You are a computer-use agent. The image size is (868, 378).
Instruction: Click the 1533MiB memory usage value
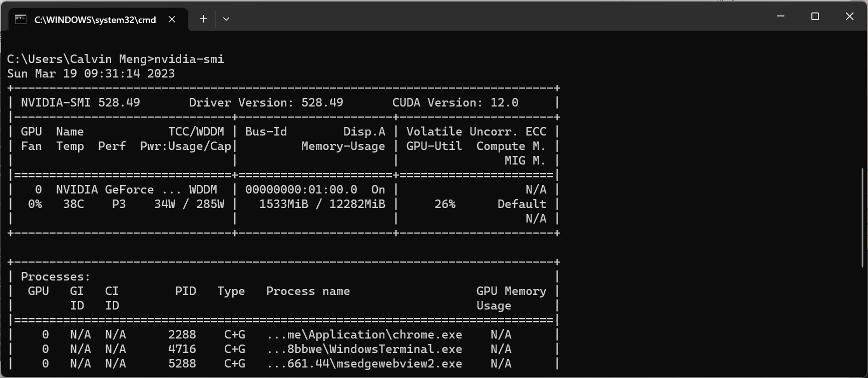tap(283, 204)
